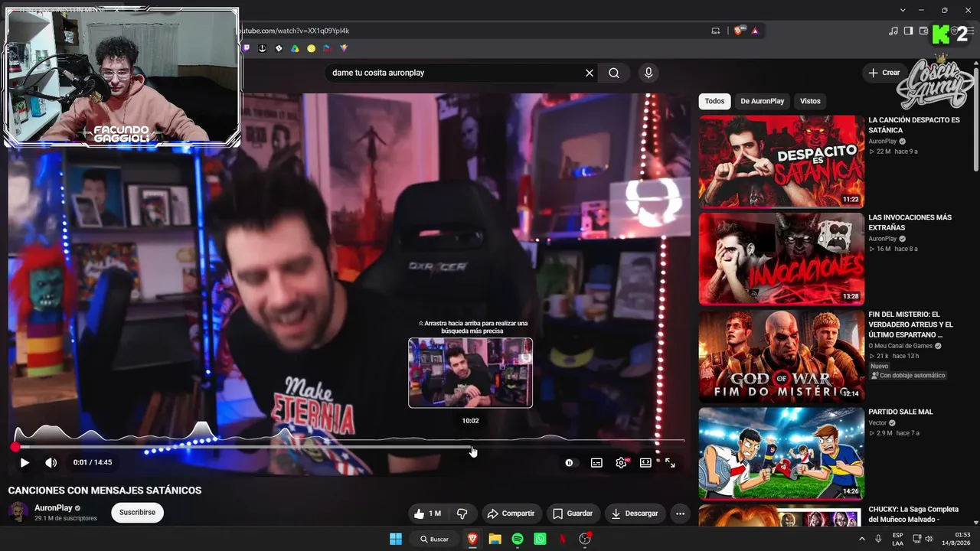Open the Crear menu
980x551 pixels.
(884, 73)
